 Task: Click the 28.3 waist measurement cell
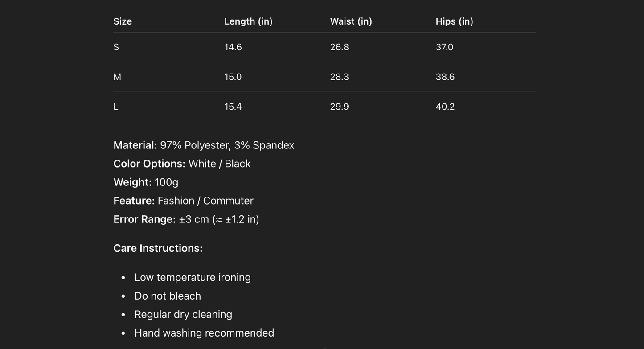[339, 77]
